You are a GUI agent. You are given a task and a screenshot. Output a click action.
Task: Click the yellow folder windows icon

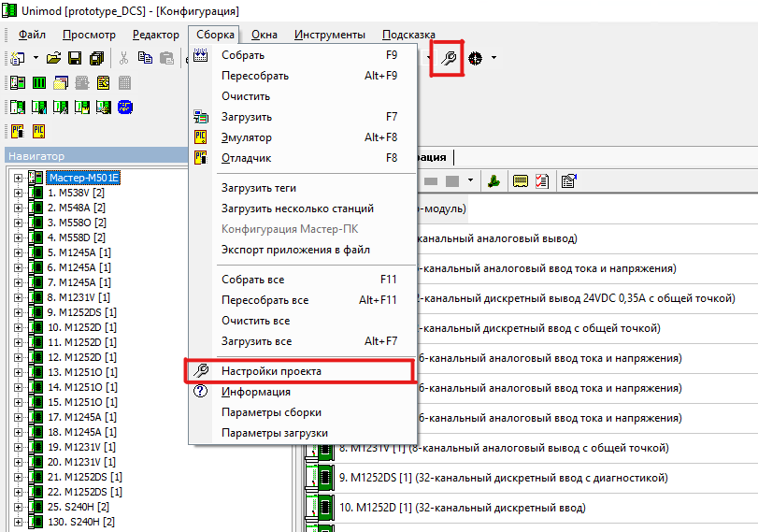click(x=61, y=83)
